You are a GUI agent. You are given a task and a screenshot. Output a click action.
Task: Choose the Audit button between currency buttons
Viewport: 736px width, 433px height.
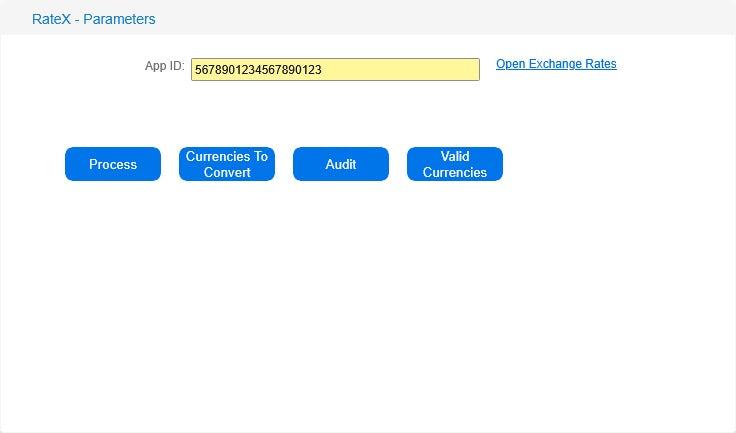click(341, 164)
